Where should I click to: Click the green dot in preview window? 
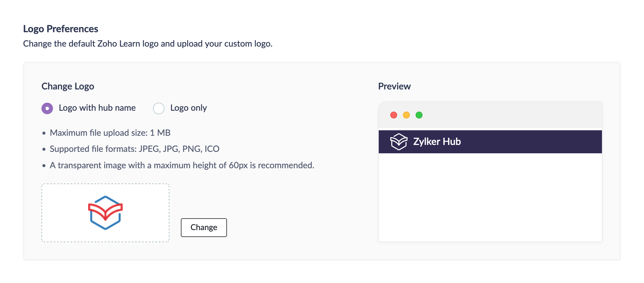point(419,115)
